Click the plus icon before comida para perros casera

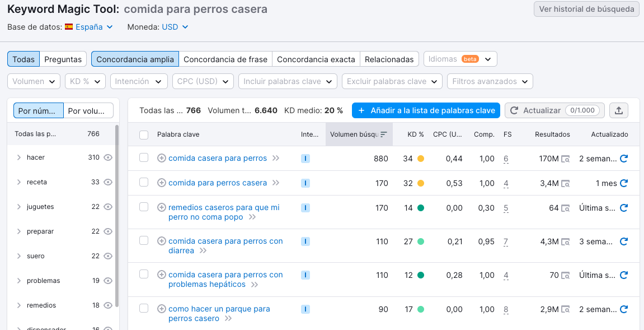161,183
